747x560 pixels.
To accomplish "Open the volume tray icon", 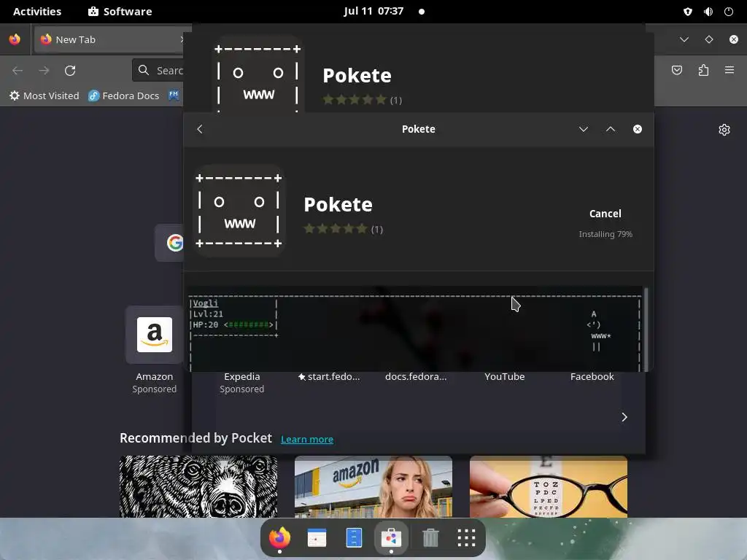I will click(x=708, y=12).
